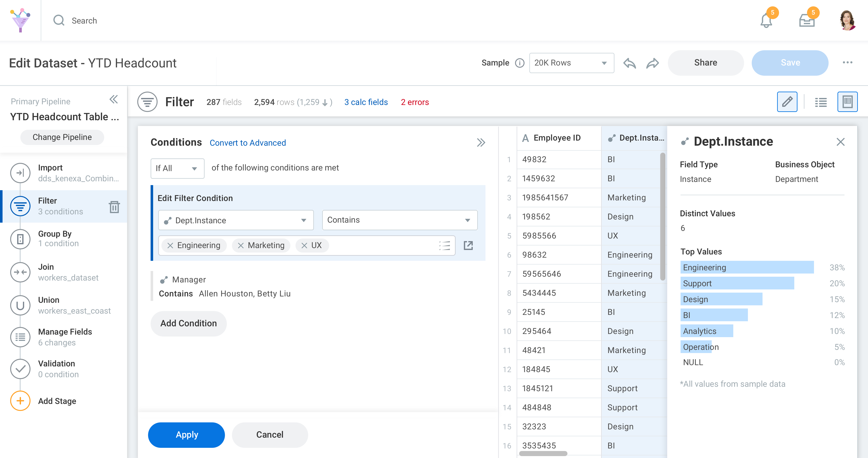Click the horizontal table scrollbar
The width and height of the screenshot is (868, 458).
point(543,454)
